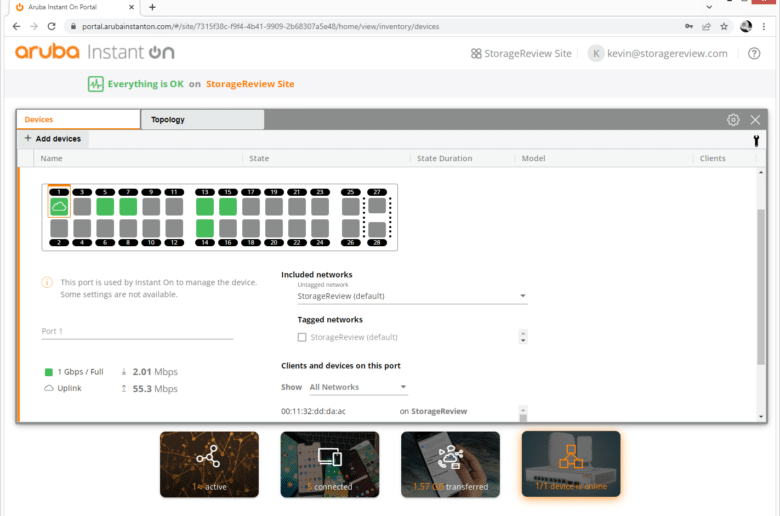780x516 pixels.
Task: Click the browser address bar URL
Action: (x=261, y=26)
